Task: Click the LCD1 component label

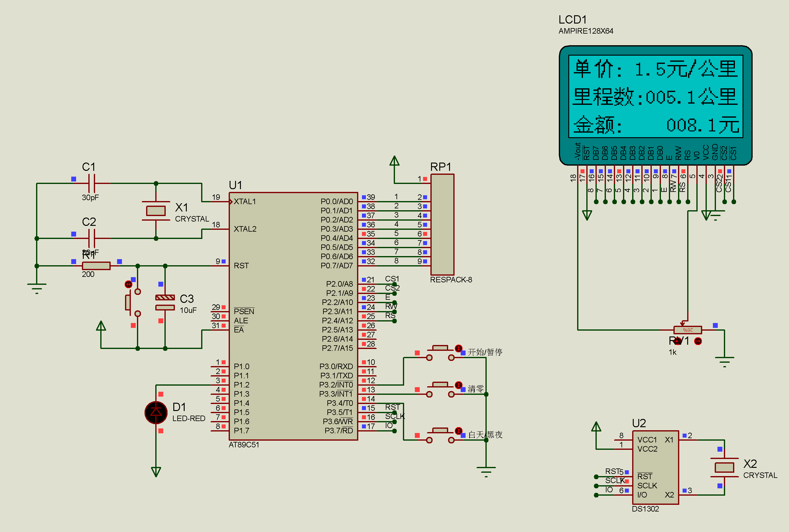Action: pos(572,20)
